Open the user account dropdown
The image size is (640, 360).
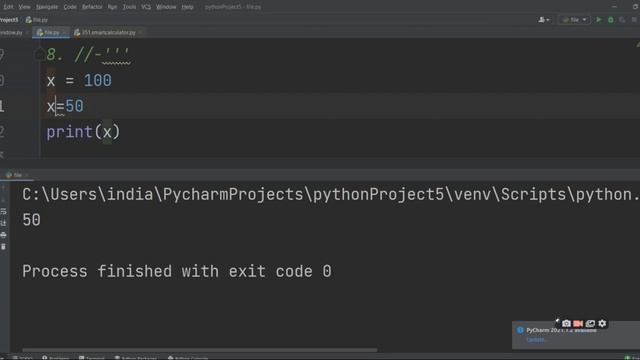(x=544, y=20)
